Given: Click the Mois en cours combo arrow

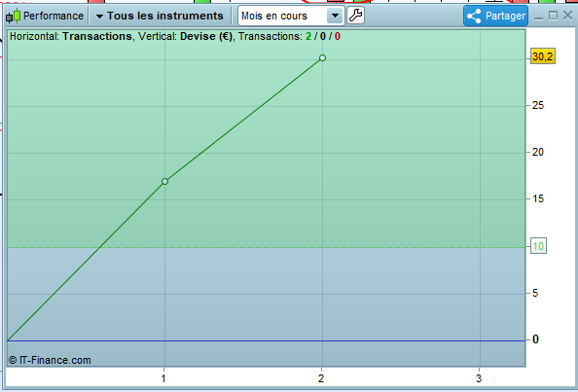Looking at the screenshot, I should click(x=335, y=16).
